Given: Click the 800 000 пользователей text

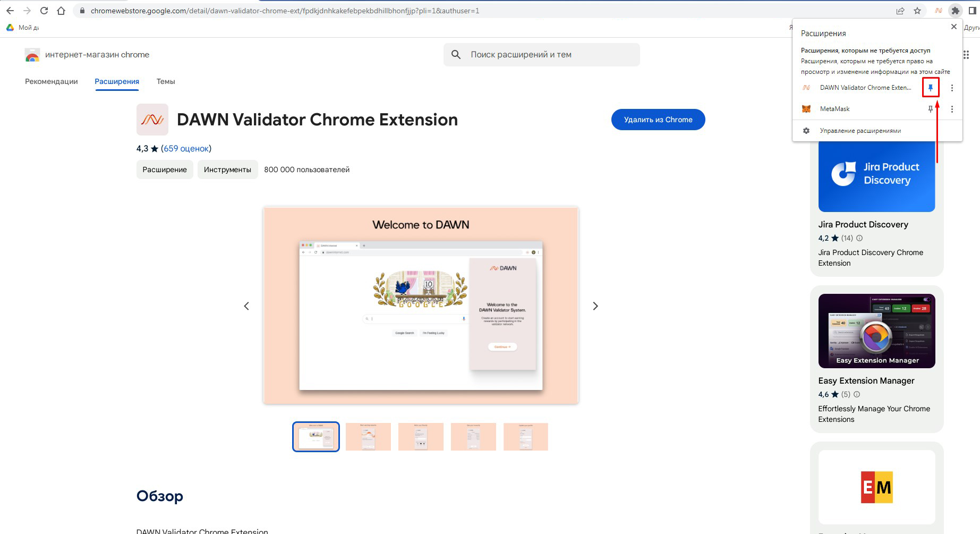Looking at the screenshot, I should point(307,169).
